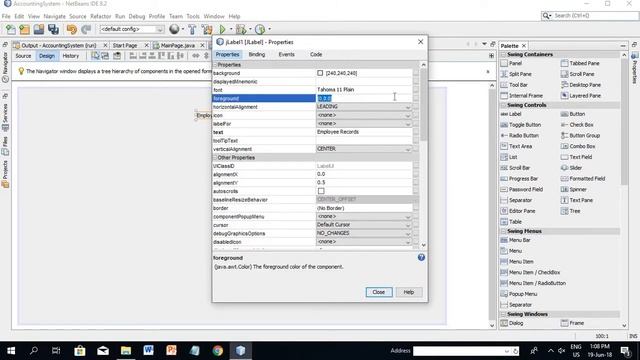Screen dimensions: 640x360
Task: Click the New File toolbar icon
Action: point(11,29)
